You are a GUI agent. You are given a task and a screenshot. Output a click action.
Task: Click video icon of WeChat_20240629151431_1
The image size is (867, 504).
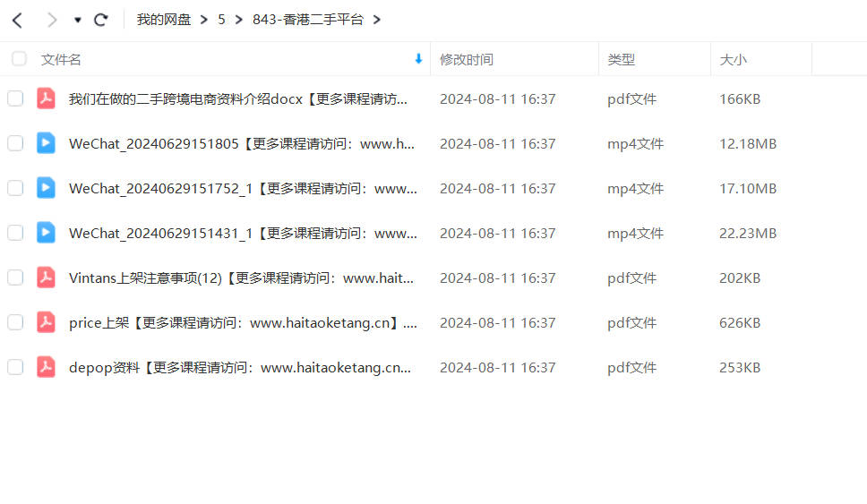(46, 233)
